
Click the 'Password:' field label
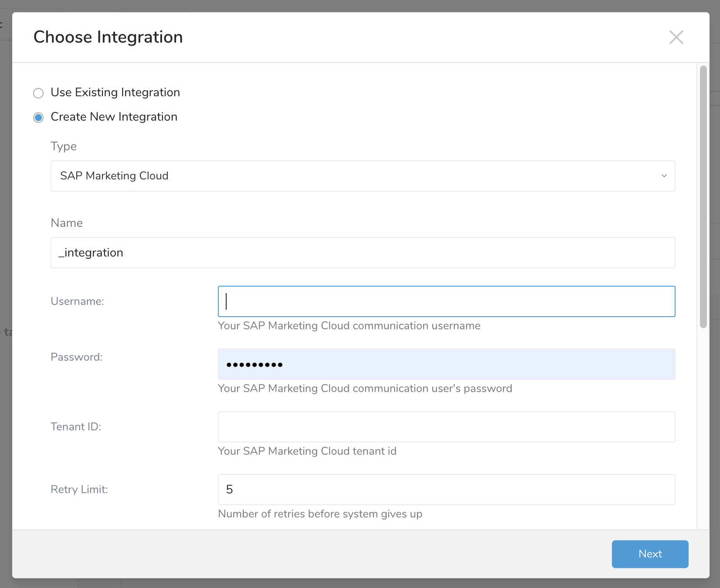click(77, 357)
